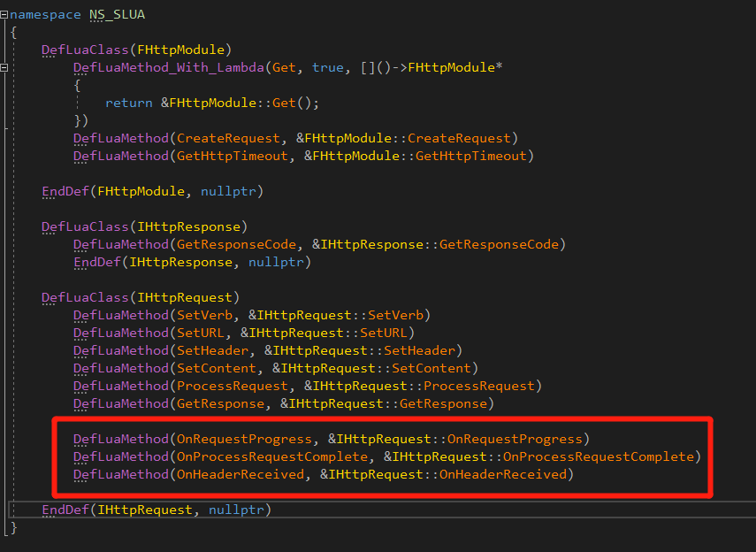Select the Get identifier in the lambda registration
756x552 pixels.
[284, 67]
